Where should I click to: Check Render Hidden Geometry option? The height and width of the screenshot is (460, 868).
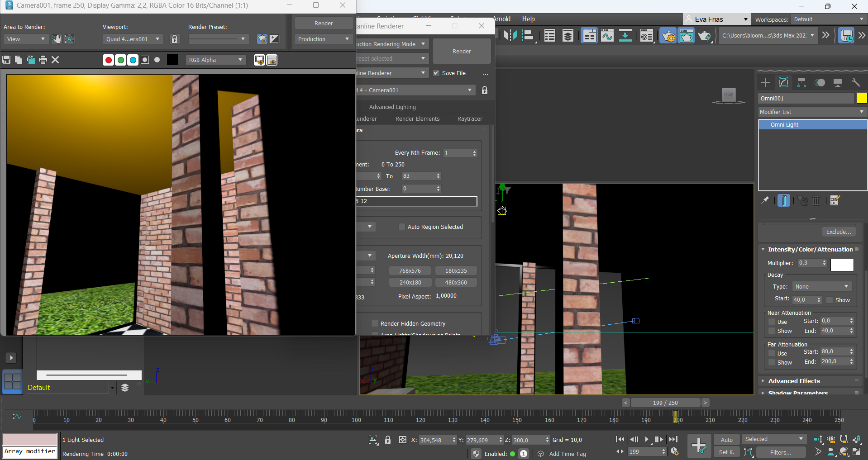374,323
